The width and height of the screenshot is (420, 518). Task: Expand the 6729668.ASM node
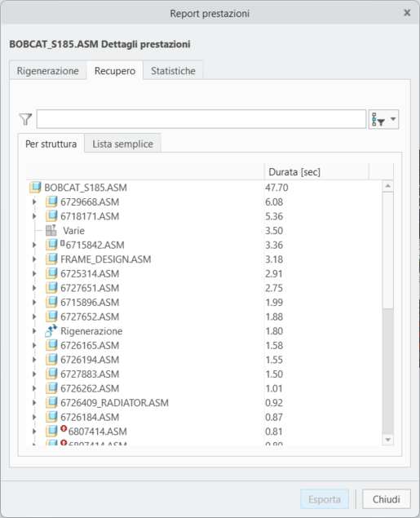tap(34, 201)
